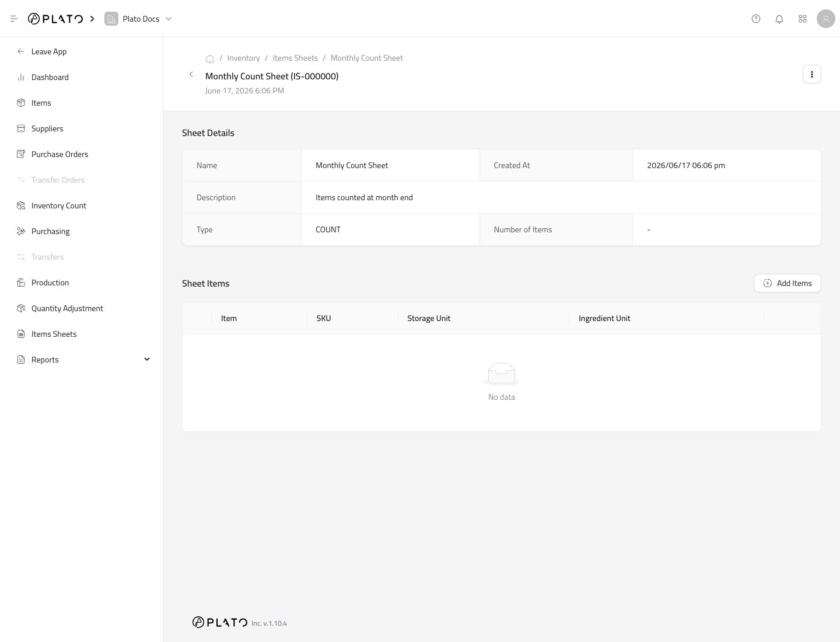This screenshot has height=642, width=840.
Task: Click the Suppliers store icon
Action: (x=21, y=128)
